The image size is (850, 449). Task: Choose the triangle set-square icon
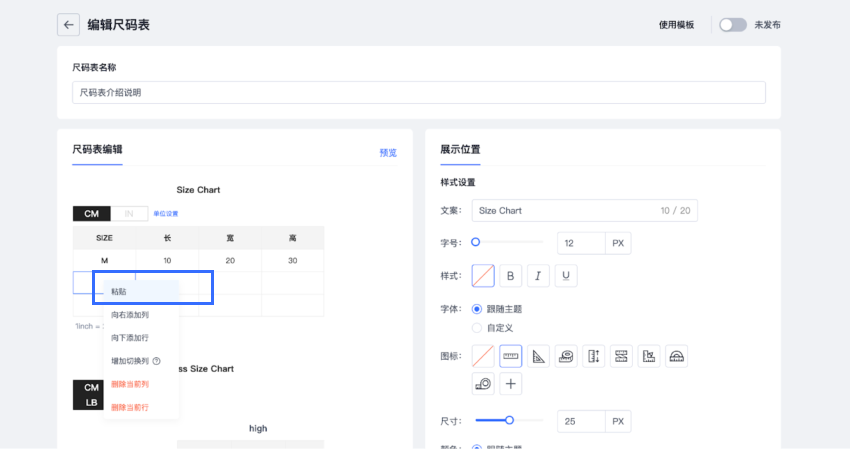[539, 356]
